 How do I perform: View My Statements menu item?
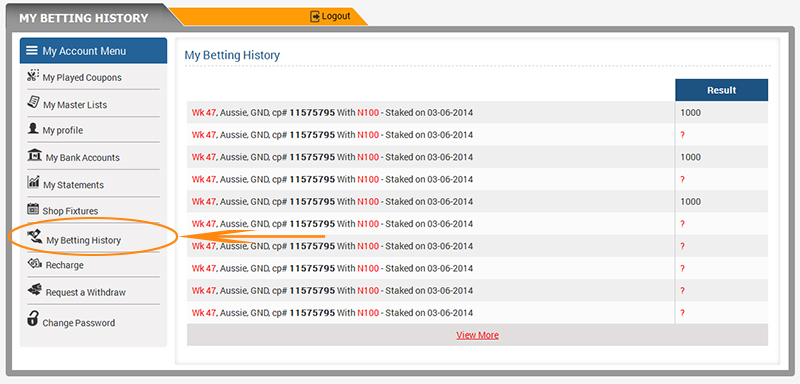tap(73, 185)
